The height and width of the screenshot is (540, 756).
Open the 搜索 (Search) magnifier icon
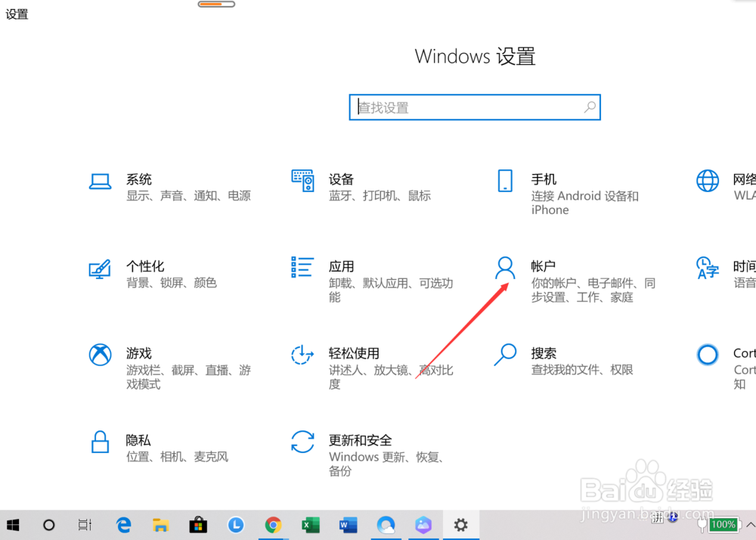504,355
